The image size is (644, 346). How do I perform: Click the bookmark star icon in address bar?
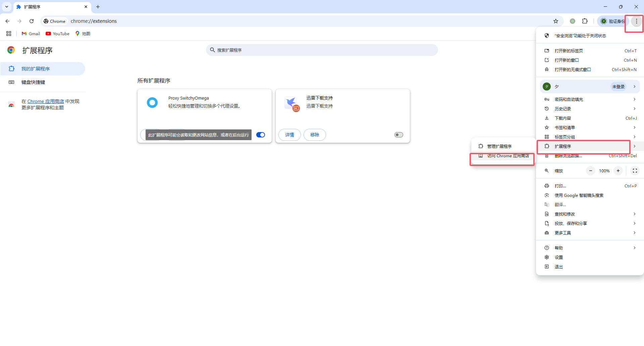(556, 21)
